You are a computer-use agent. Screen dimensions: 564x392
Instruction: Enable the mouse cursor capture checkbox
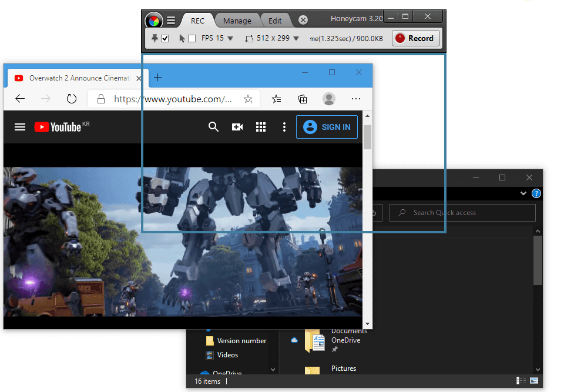[192, 39]
